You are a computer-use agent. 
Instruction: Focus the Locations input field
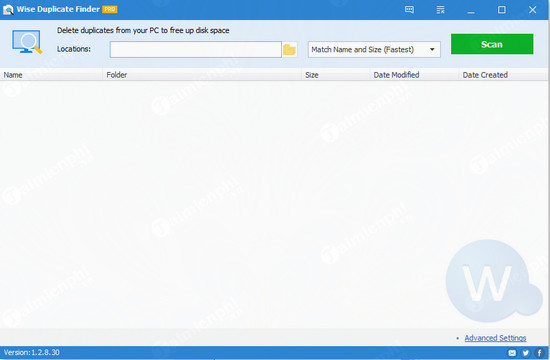point(195,49)
